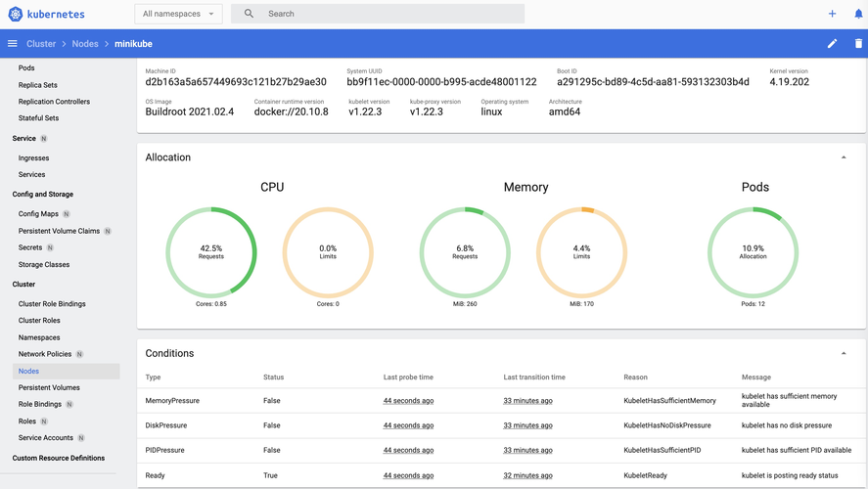Click the Boot ID value

[653, 82]
